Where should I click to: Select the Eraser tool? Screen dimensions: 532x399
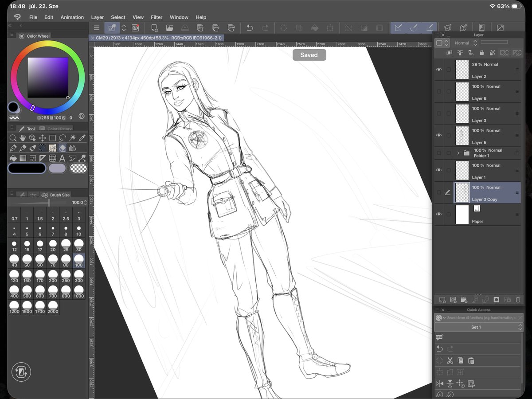tap(62, 148)
